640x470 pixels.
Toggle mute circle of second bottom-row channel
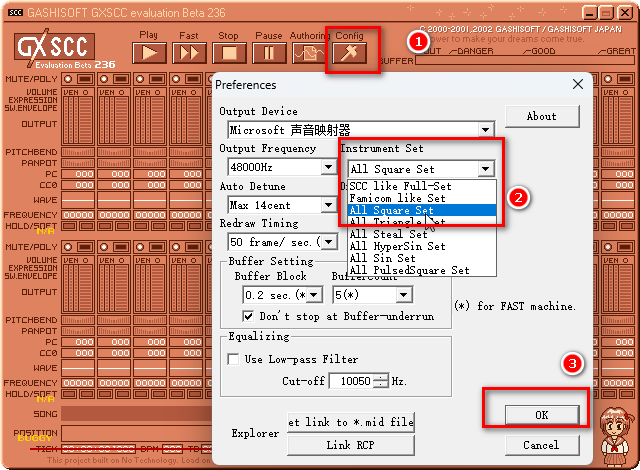click(x=104, y=247)
